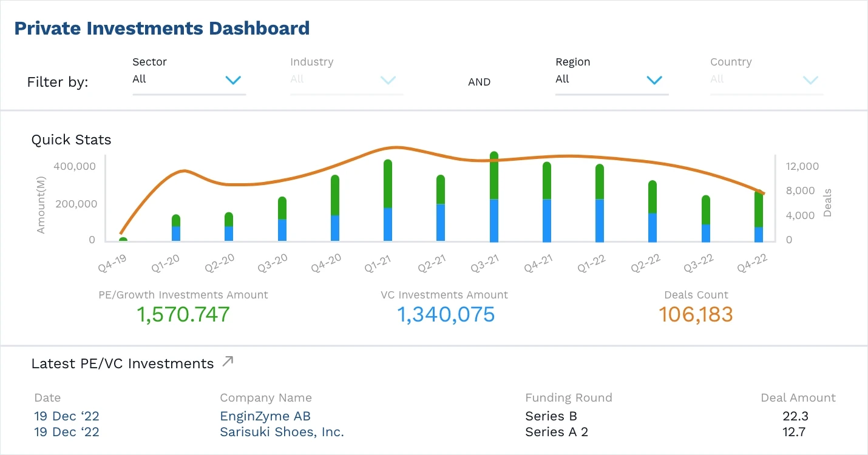Toggle the VC Investments Amount legend
The width and height of the screenshot is (868, 455).
pos(444,295)
